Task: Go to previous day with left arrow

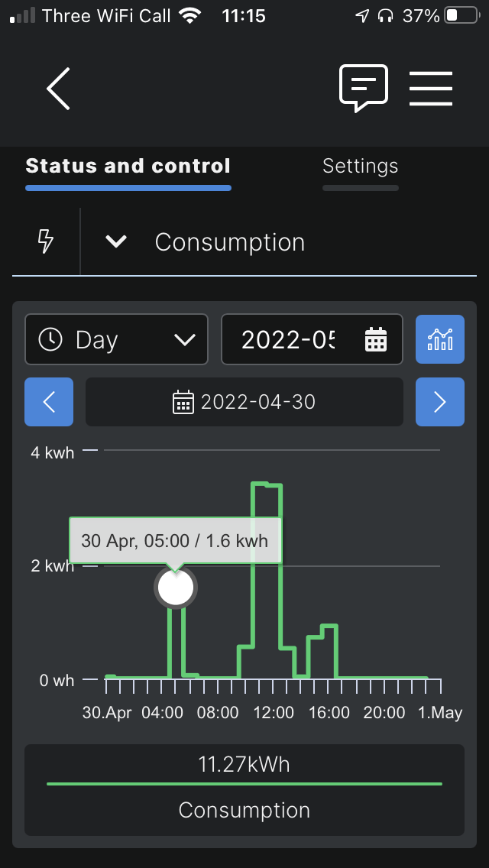Action: (49, 402)
